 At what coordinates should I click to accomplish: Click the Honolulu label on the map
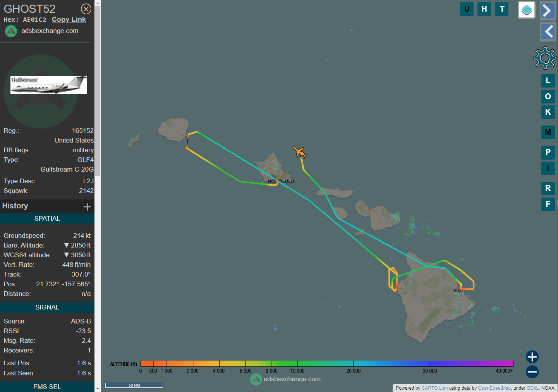[281, 181]
